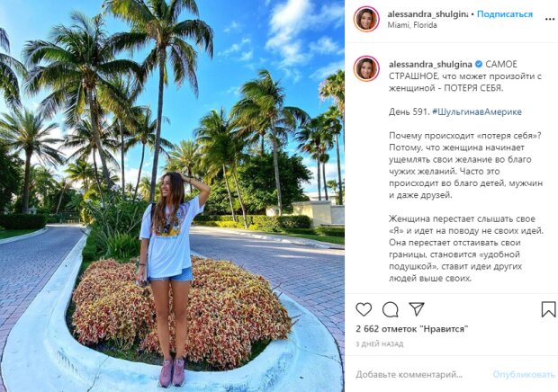Click the caption text starting with Почему происходит
The width and height of the screenshot is (558, 392).
pyautogui.click(x=466, y=165)
